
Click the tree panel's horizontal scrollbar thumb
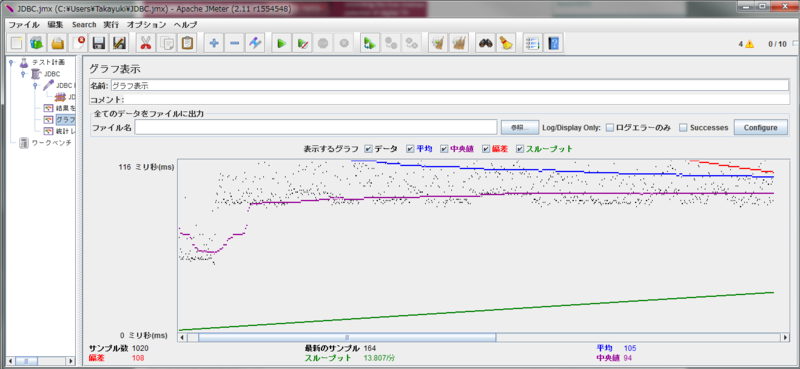click(x=26, y=361)
